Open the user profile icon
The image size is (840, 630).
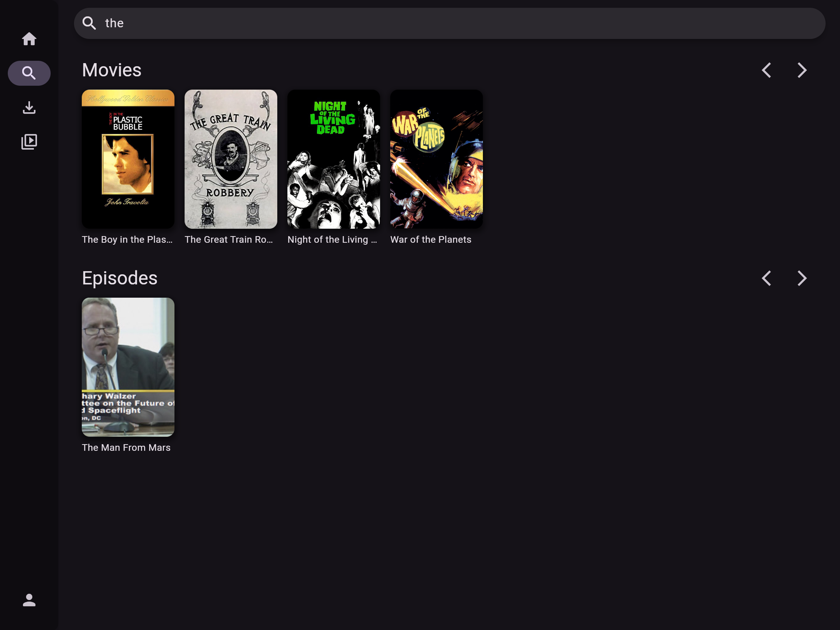tap(29, 600)
